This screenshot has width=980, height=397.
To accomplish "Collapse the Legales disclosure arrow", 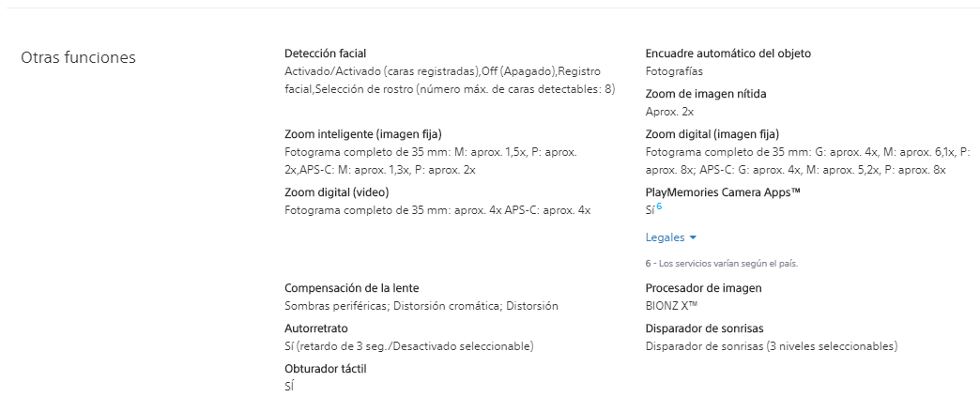I will [x=693, y=238].
